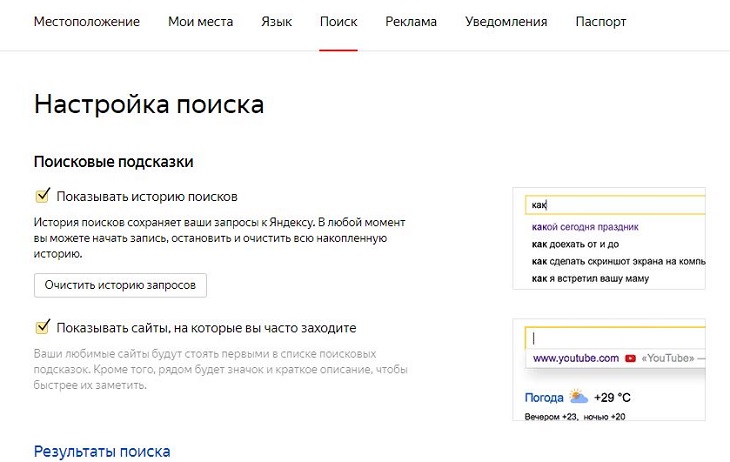The width and height of the screenshot is (730, 462).
Task: Select suggestion 'как я встретил вашу маму'
Action: pyautogui.click(x=590, y=278)
